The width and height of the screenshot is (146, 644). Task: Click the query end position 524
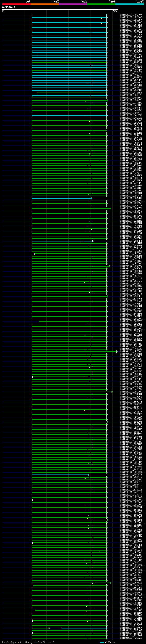pyautogui.click(x=115, y=11)
